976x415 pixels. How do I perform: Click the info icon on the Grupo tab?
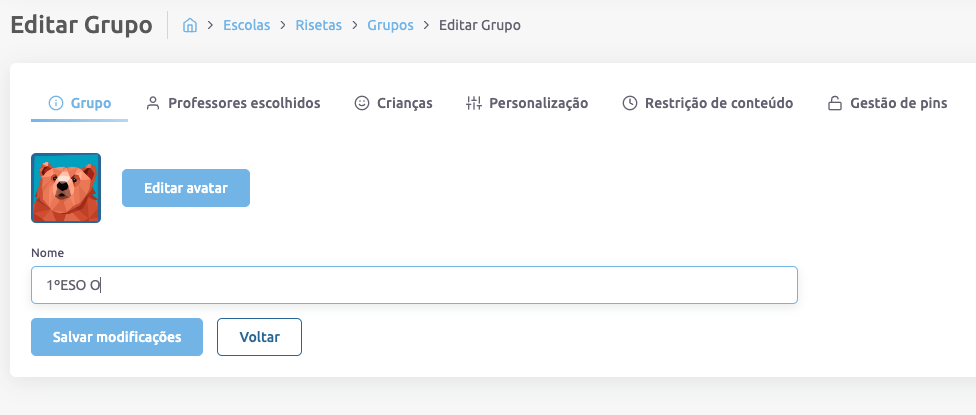(x=56, y=103)
